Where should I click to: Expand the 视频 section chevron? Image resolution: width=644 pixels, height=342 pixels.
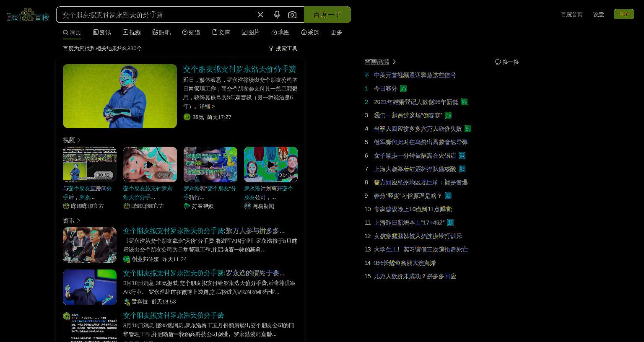[78, 140]
